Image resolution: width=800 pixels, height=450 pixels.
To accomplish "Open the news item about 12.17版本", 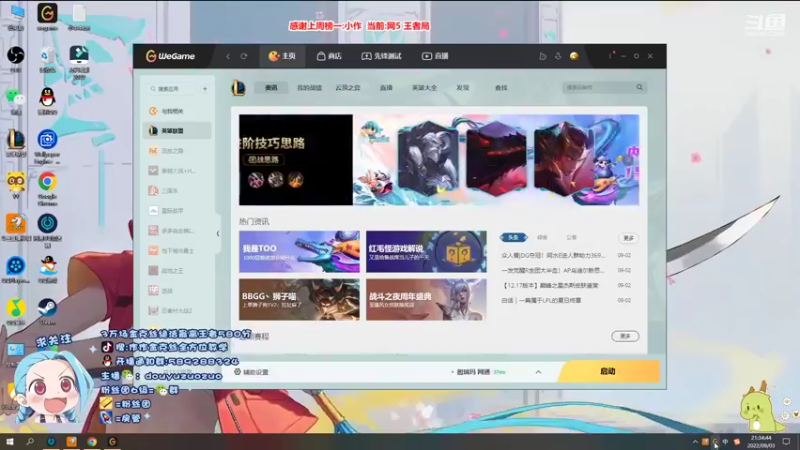I will pyautogui.click(x=550, y=285).
